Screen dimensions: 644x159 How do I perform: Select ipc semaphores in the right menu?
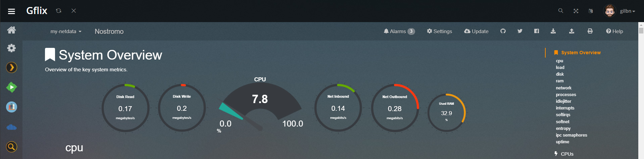pyautogui.click(x=571, y=135)
